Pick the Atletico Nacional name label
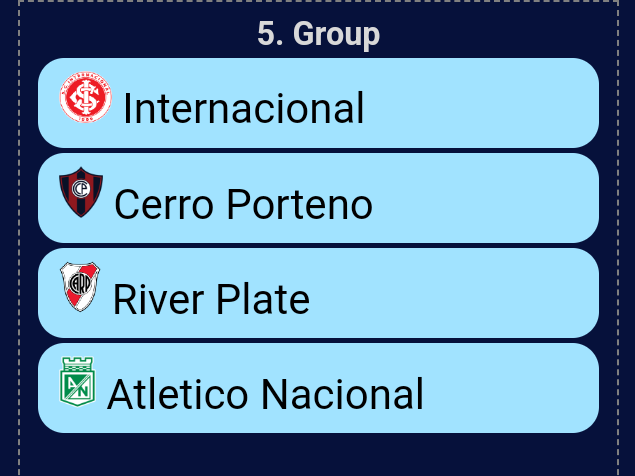 265,394
